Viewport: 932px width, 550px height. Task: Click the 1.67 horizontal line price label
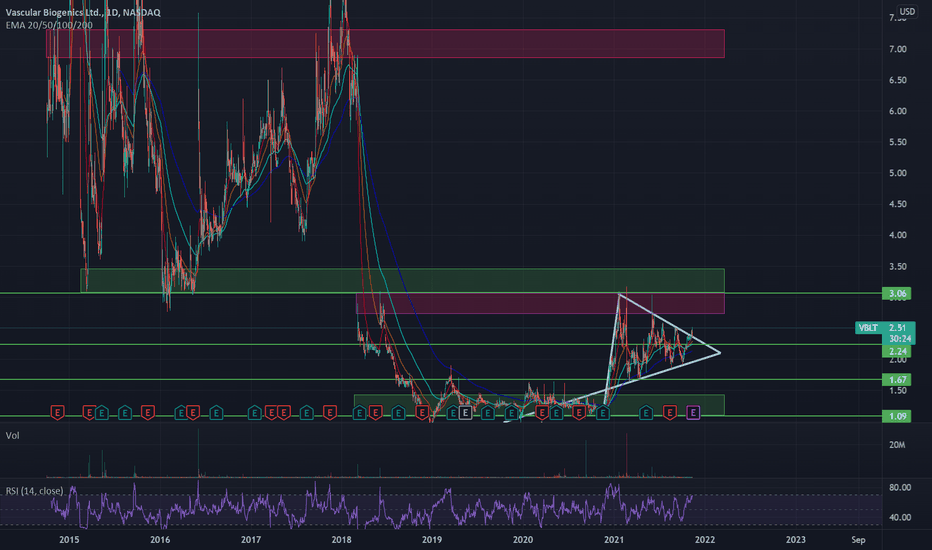[897, 379]
